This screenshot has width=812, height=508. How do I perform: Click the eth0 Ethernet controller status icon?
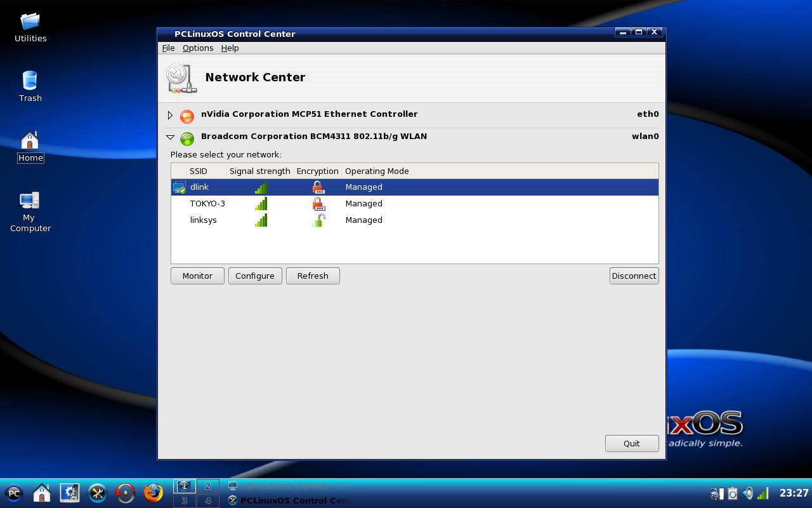[x=187, y=116]
